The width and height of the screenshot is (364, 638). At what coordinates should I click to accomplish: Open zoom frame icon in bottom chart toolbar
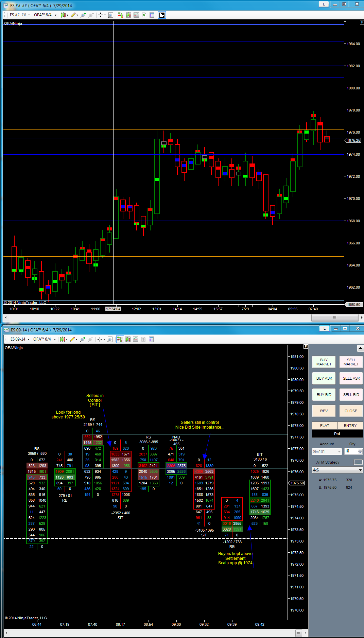[x=110, y=339]
